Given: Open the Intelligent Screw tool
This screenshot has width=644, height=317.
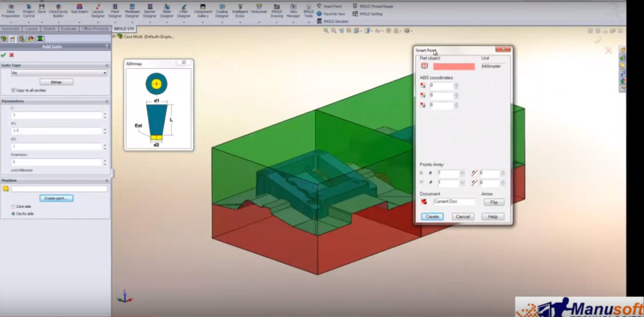Looking at the screenshot, I should (x=240, y=11).
